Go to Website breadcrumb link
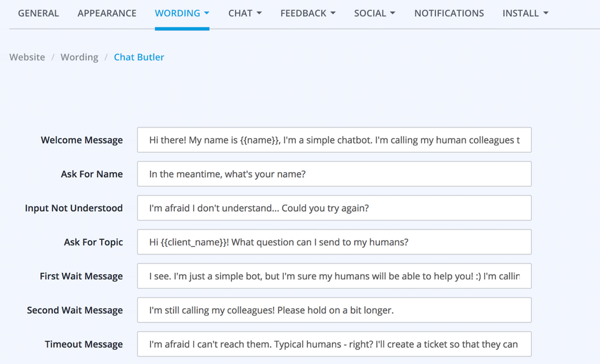Viewport: 600px width, 364px height. (x=27, y=57)
